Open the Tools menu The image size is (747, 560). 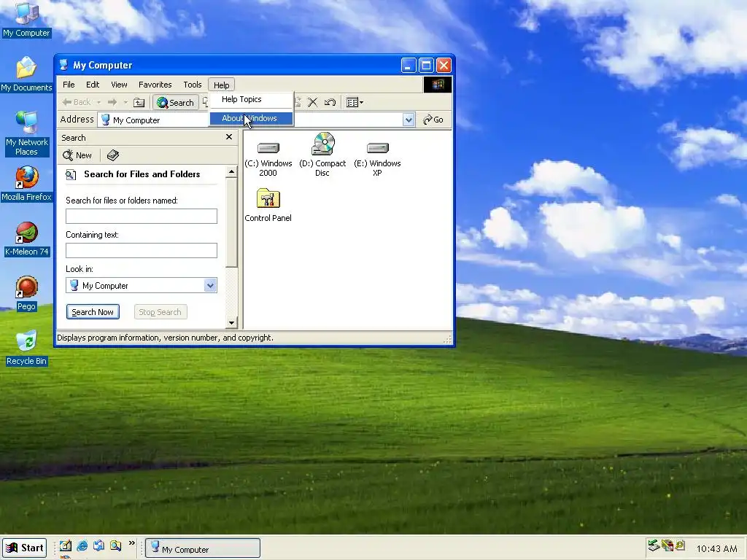tap(193, 85)
